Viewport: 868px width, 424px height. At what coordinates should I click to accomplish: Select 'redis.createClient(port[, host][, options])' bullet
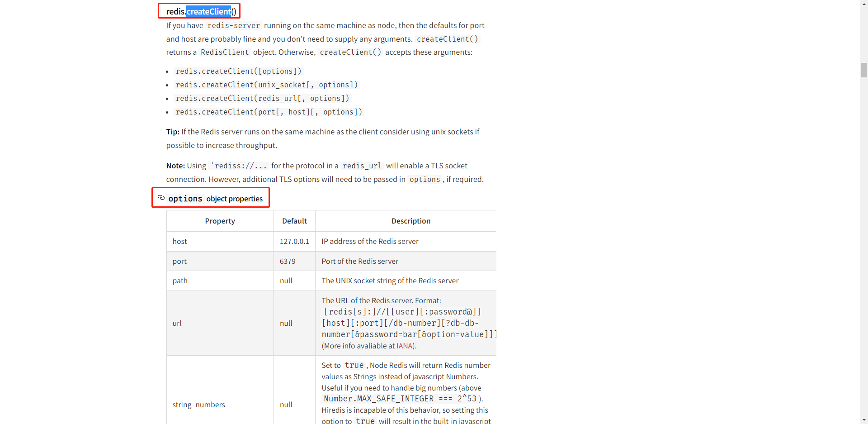pyautogui.click(x=269, y=112)
